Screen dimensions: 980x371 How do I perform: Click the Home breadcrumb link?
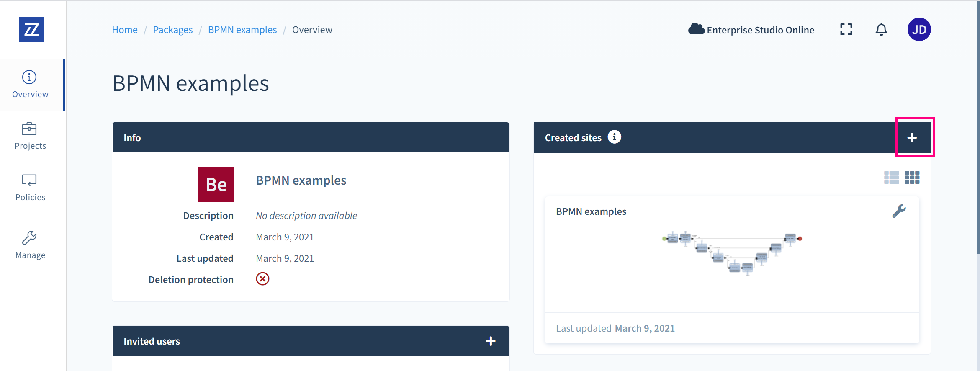click(125, 30)
